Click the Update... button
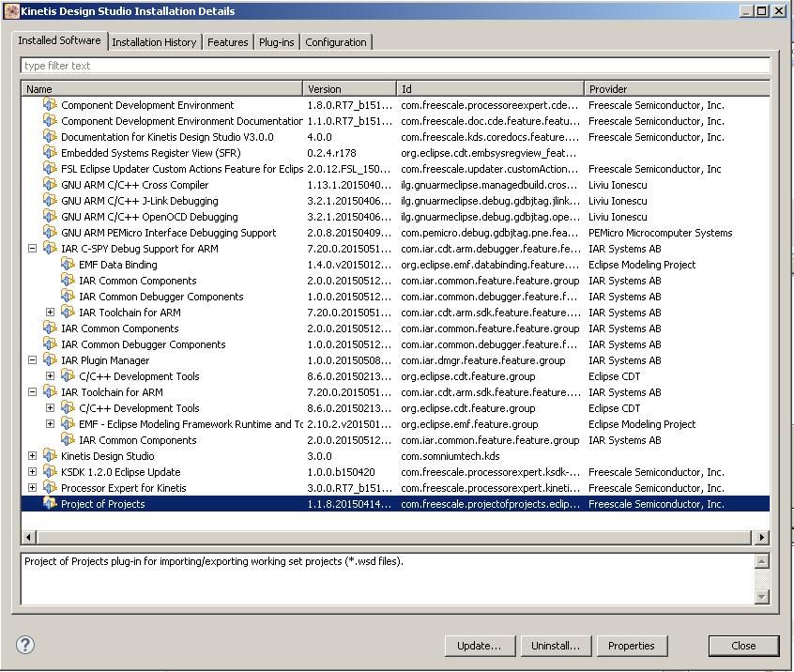The image size is (794, 672). click(479, 646)
